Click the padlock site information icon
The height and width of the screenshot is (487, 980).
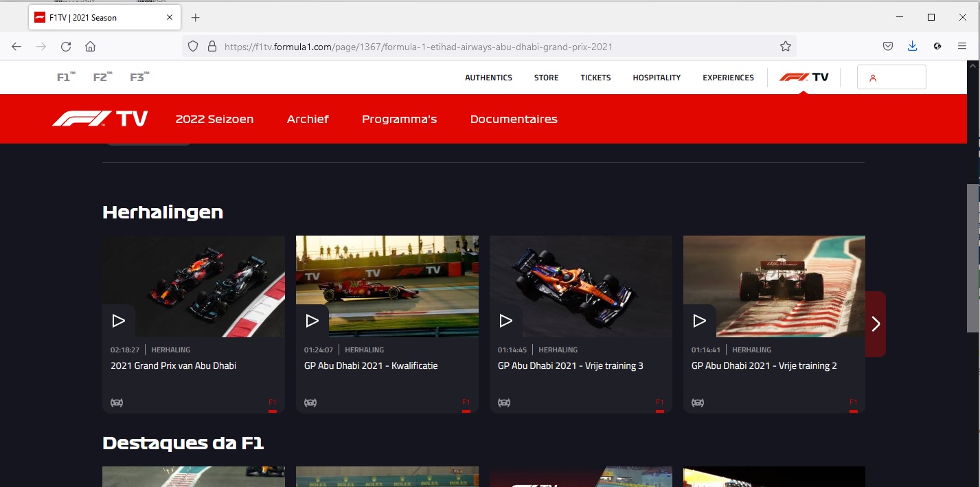212,47
